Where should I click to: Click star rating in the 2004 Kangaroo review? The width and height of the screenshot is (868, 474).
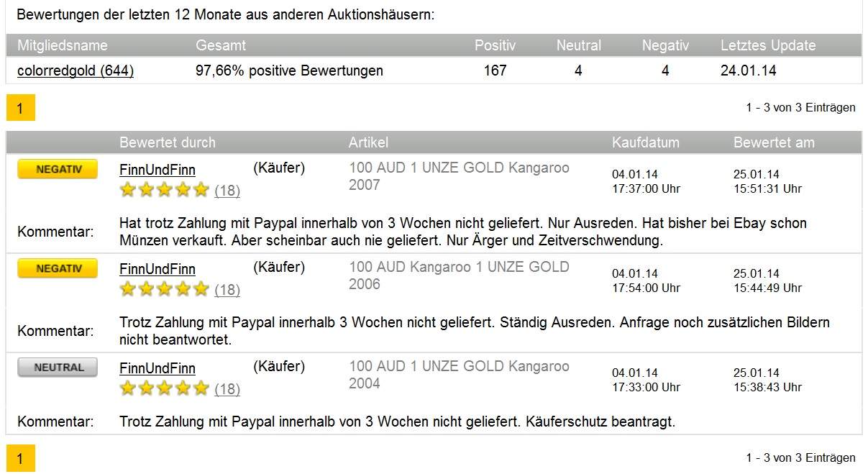coord(164,388)
